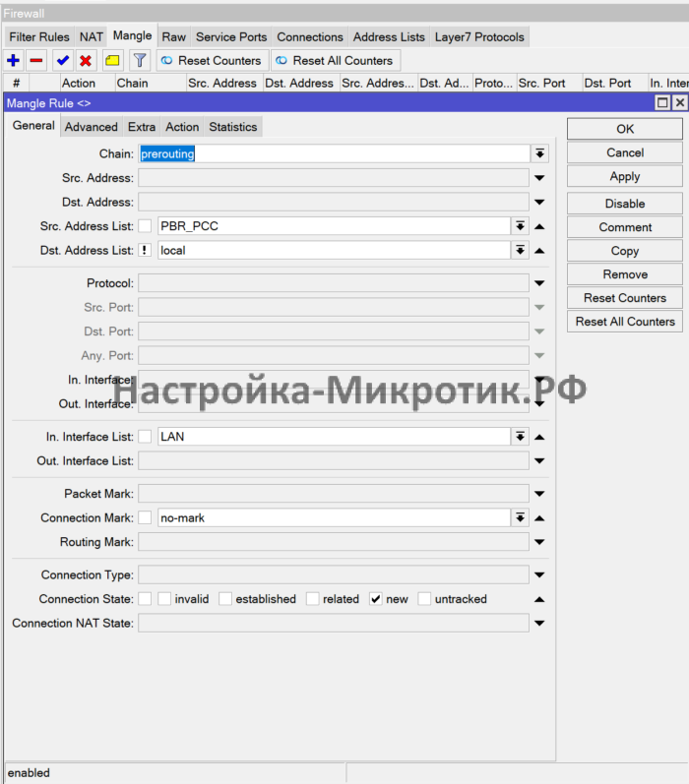This screenshot has width=689, height=784.
Task: Collapse the In. Interface List field
Action: [539, 437]
